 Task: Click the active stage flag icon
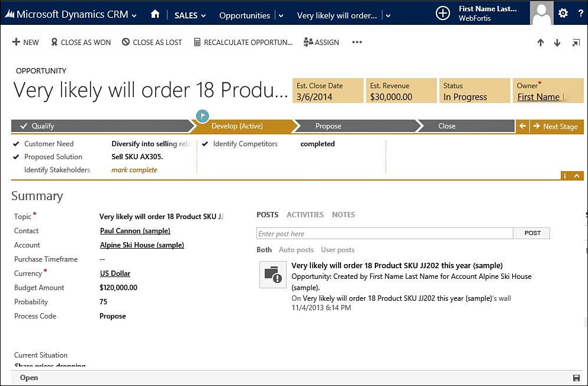pyautogui.click(x=203, y=116)
